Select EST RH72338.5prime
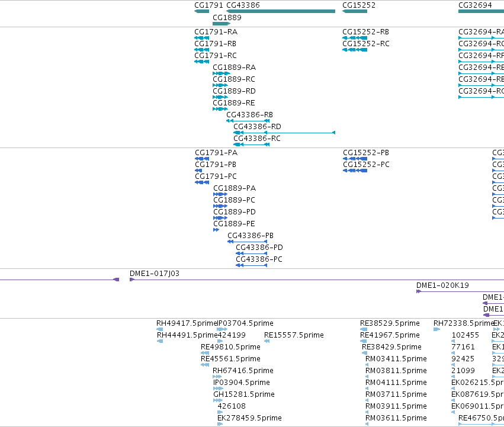Viewport: 504px width, 427px height. (x=464, y=323)
